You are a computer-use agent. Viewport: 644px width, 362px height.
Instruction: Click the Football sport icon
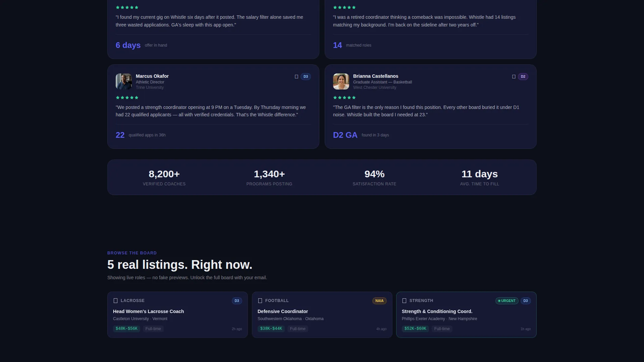click(260, 301)
